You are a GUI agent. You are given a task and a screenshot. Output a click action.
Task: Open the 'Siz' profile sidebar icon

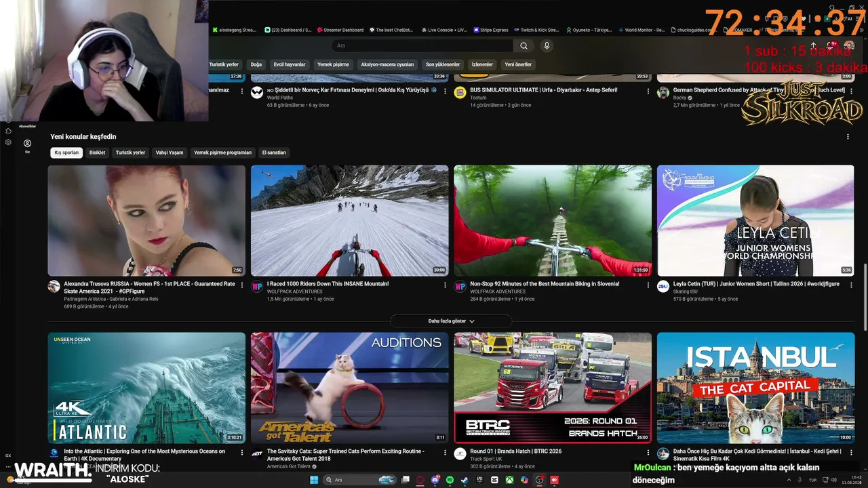tap(27, 145)
